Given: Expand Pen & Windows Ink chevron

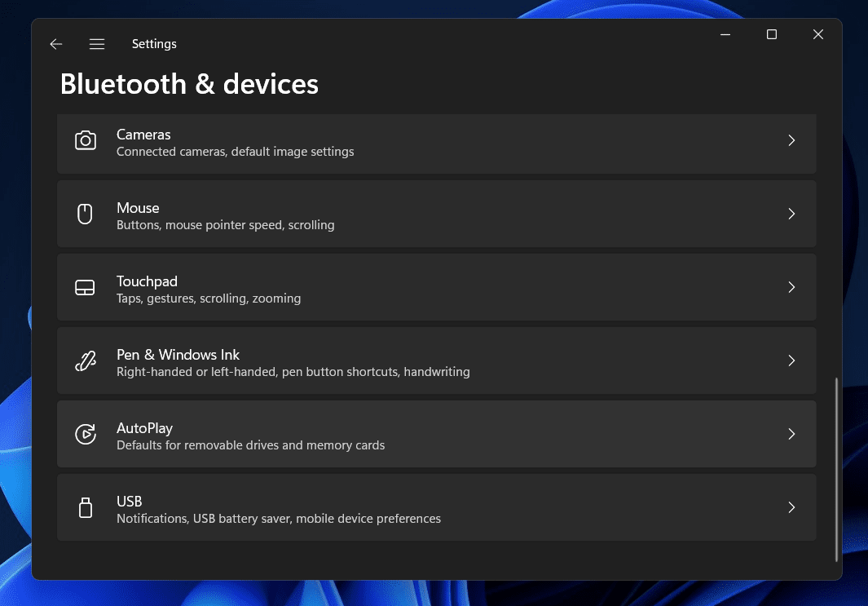Looking at the screenshot, I should point(791,361).
